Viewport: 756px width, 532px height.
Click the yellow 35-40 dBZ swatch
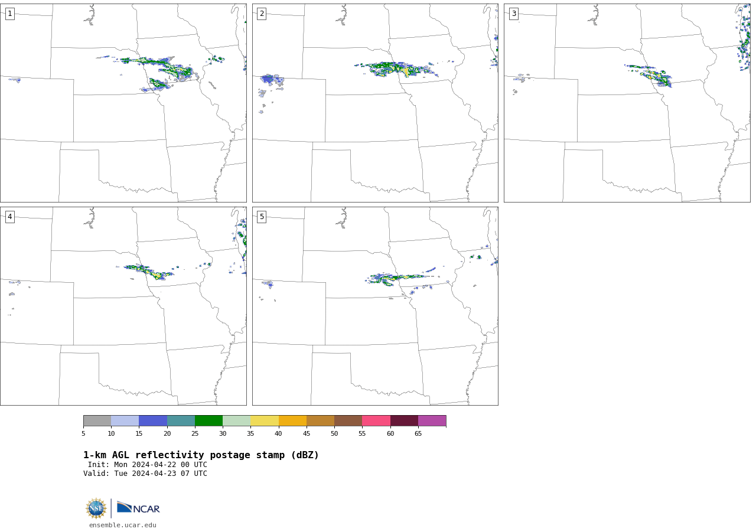[x=265, y=420]
